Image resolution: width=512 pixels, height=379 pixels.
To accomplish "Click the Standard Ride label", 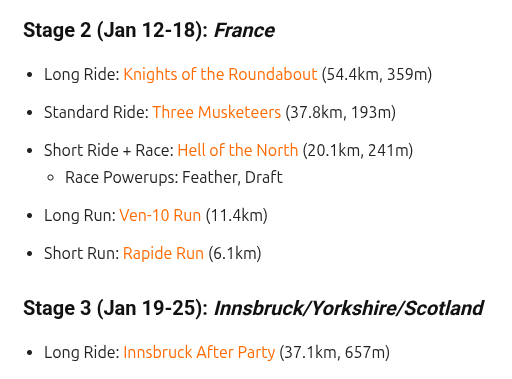I will click(96, 112).
